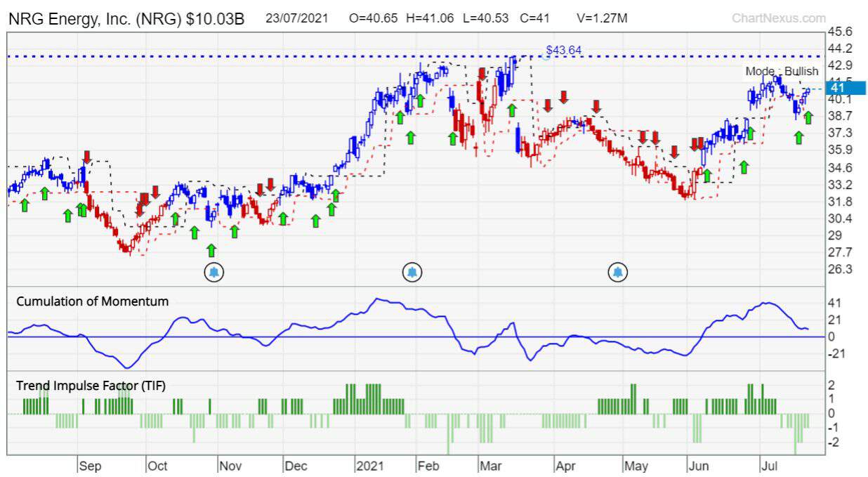Image resolution: width=868 pixels, height=477 pixels.
Task: Select the Dec label on time axis
Action: pos(296,466)
